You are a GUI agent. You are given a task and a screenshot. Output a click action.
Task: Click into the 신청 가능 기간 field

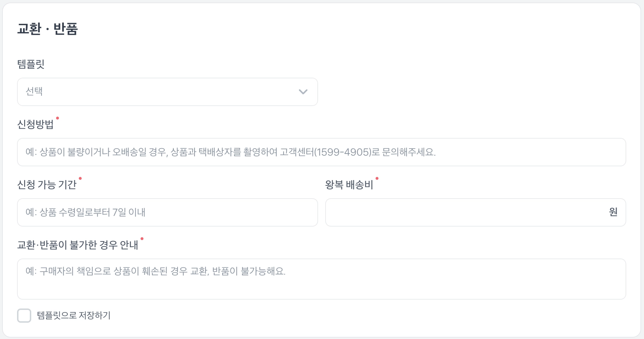(x=168, y=212)
